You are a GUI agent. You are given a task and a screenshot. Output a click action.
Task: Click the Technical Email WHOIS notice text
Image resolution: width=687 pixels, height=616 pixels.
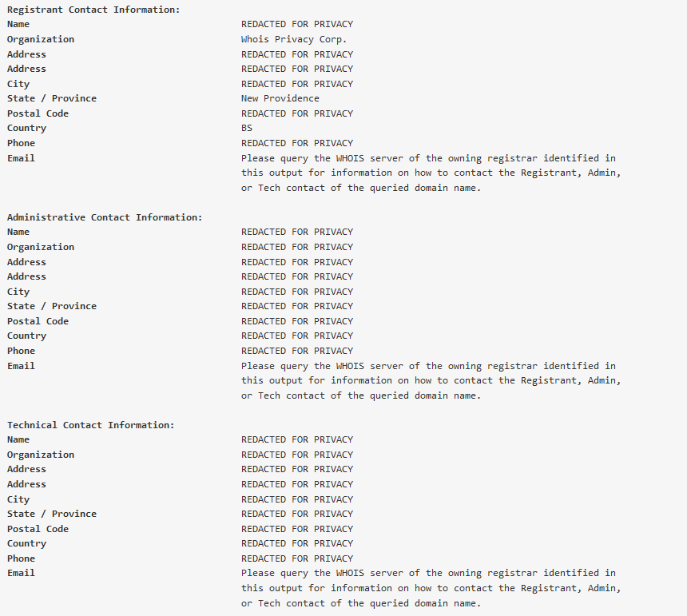tap(431, 588)
